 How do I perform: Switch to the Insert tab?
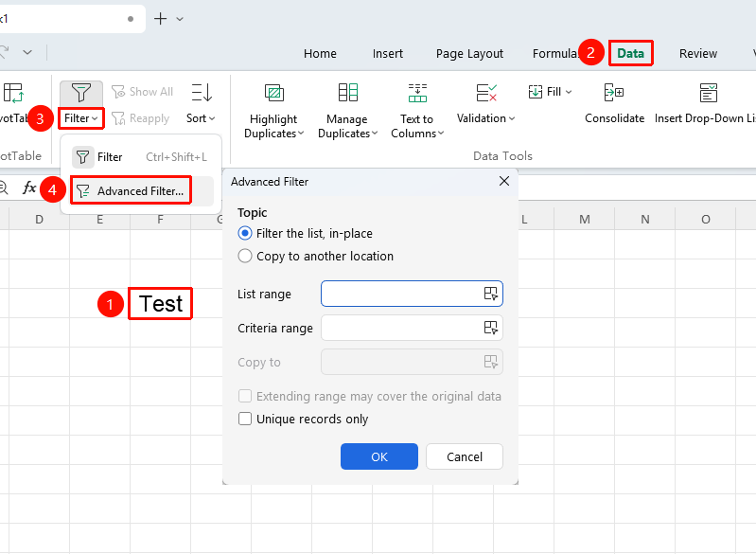tap(388, 54)
